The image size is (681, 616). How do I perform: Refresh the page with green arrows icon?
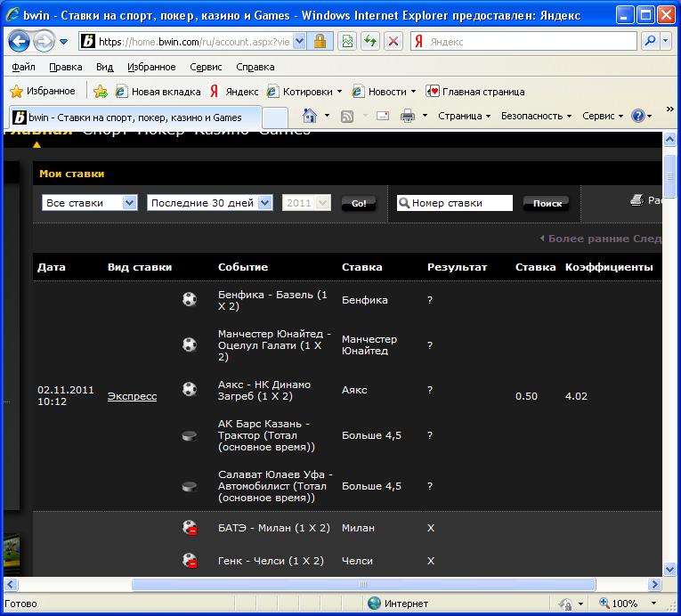pyautogui.click(x=370, y=42)
